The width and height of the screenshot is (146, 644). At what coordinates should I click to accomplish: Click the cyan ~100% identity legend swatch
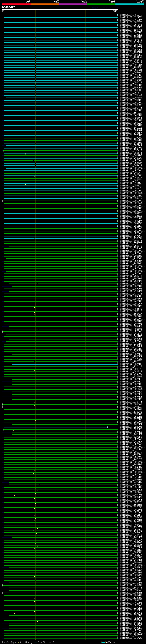(x=130, y=4)
